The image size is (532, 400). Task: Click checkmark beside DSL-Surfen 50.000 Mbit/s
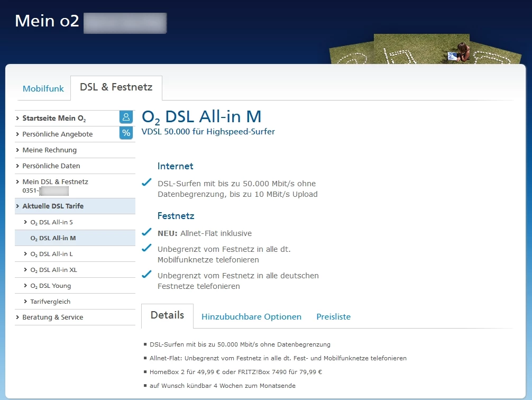coord(146,183)
